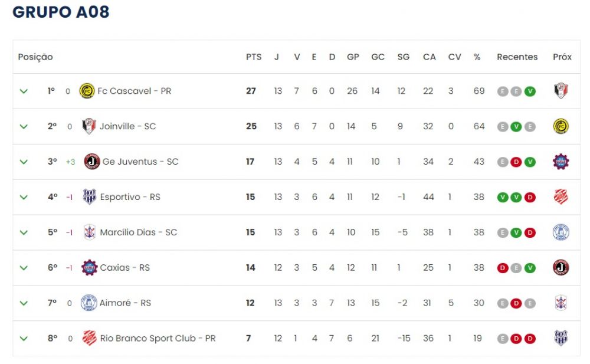Click the Marcílio Dias team crest
Viewport: 590px width, 364px height.
(x=89, y=232)
